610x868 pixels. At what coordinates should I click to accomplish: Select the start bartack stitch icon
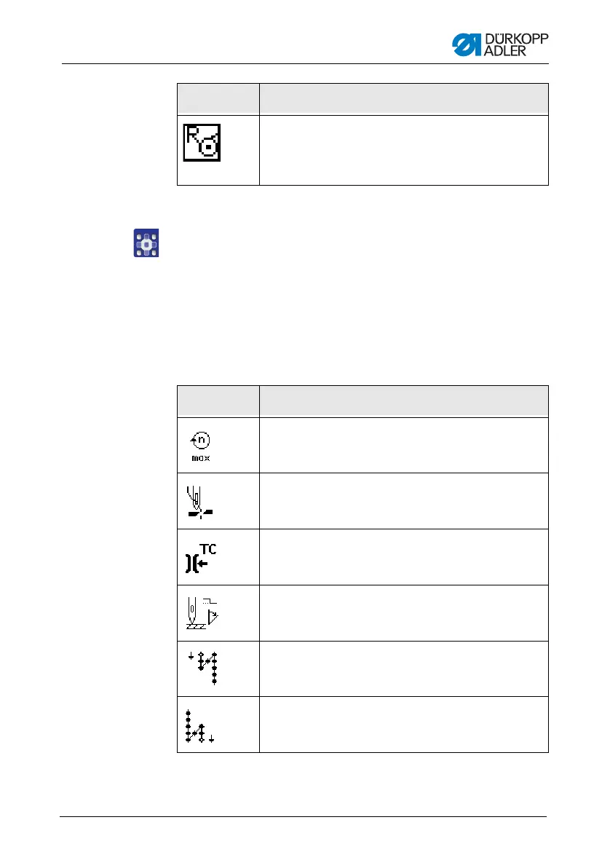point(202,668)
